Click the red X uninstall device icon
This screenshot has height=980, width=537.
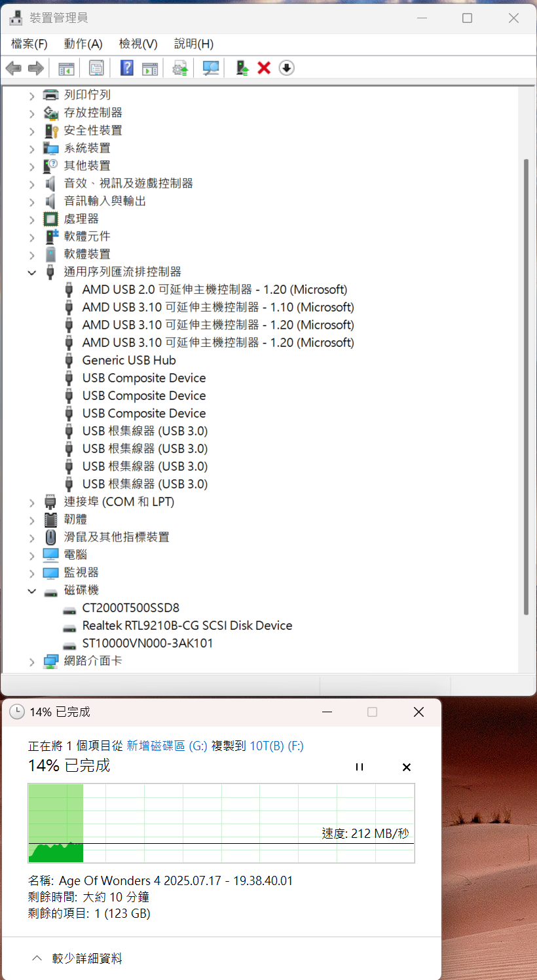click(264, 68)
